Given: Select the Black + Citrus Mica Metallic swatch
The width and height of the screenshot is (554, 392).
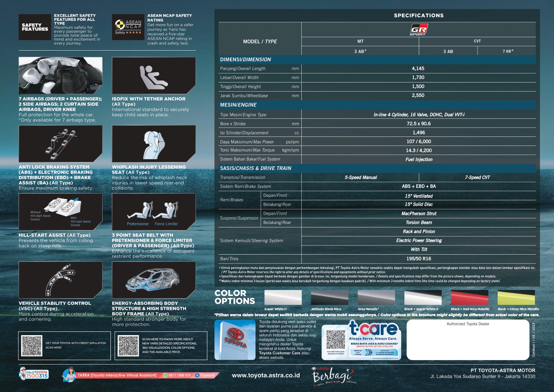Looking at the screenshot, I should click(516, 298).
